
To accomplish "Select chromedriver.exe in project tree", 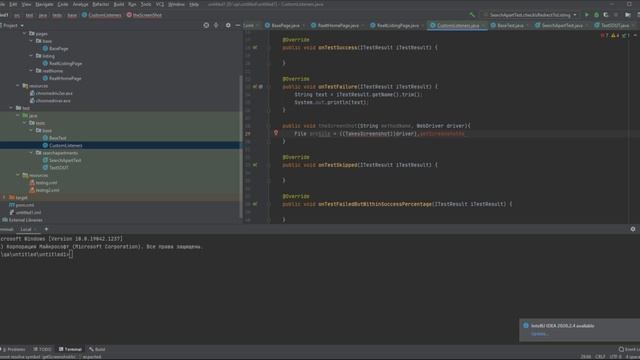I will [x=53, y=100].
